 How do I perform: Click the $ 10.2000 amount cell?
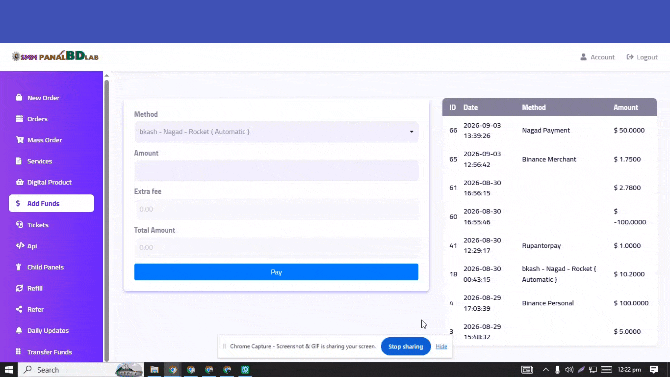point(629,274)
